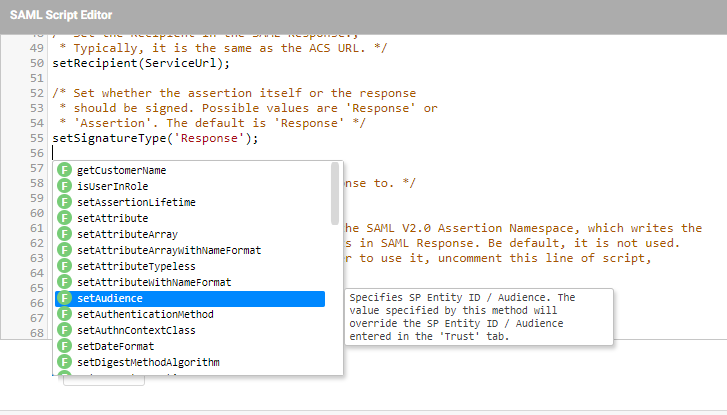Viewport: 727px width, 415px height.
Task: Place cursor on empty line 56
Action: (200, 153)
